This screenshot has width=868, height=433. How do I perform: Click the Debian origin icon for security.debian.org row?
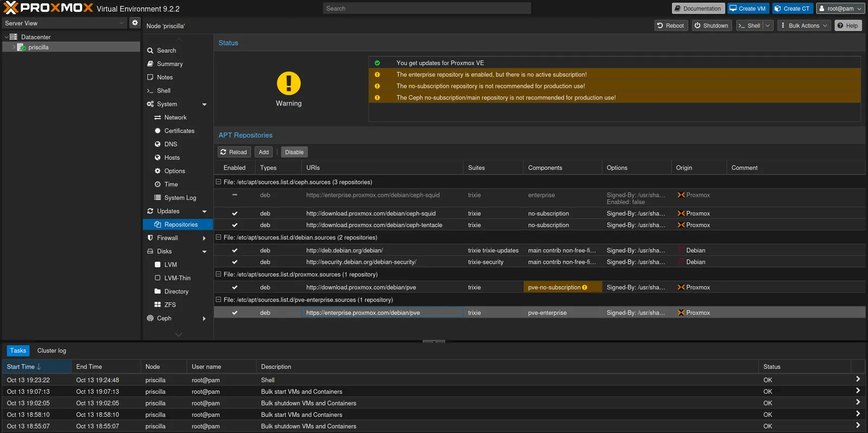pyautogui.click(x=681, y=262)
